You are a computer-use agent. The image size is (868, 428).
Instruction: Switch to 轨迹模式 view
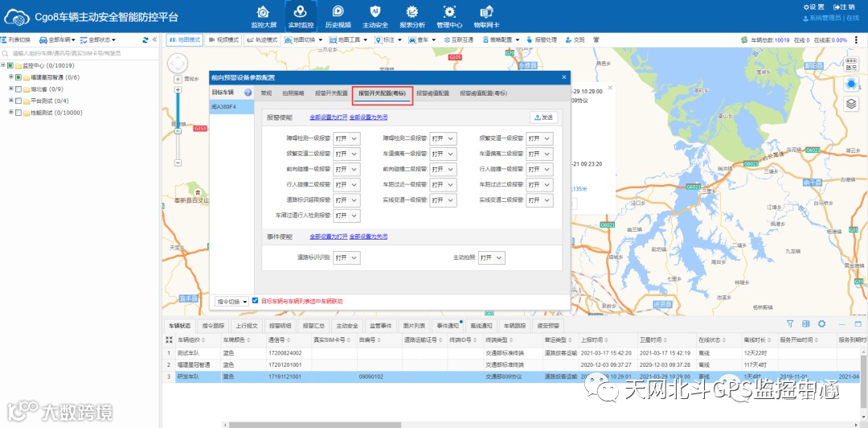(262, 40)
